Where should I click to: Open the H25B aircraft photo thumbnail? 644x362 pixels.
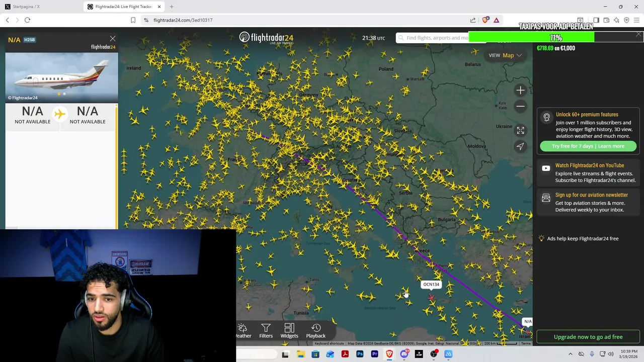pos(62,77)
